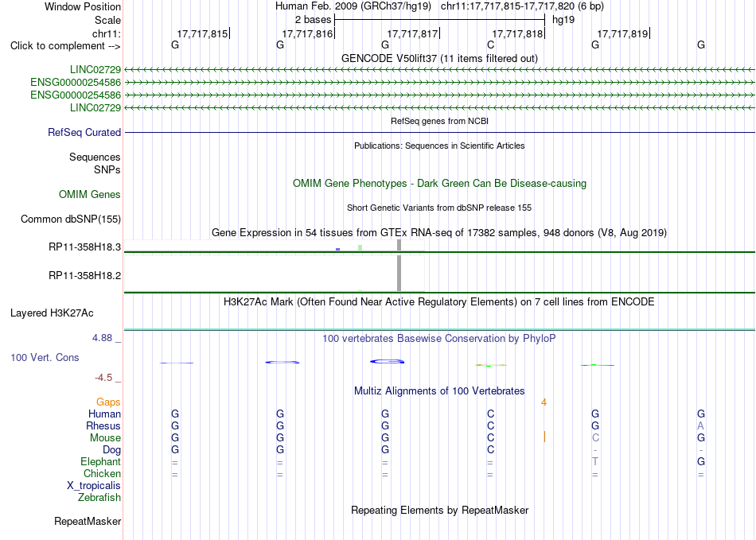This screenshot has height=540, width=756.
Task: Click 'Short Genetic Variants from dbSNP' title
Action: pyautogui.click(x=439, y=208)
